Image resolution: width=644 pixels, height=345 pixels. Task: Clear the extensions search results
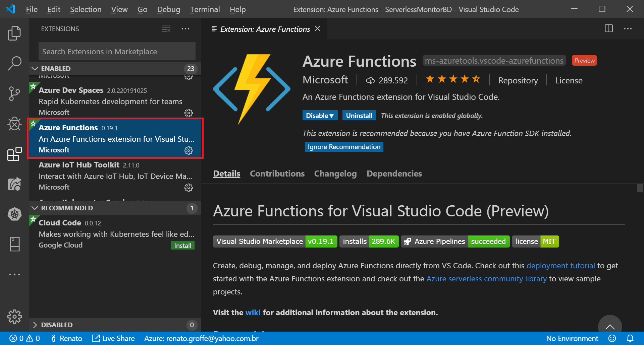pyautogui.click(x=166, y=29)
